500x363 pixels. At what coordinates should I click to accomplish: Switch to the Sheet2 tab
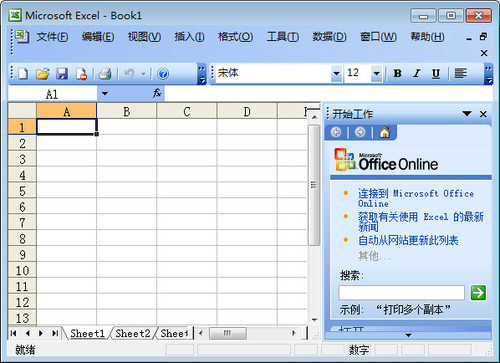(133, 333)
